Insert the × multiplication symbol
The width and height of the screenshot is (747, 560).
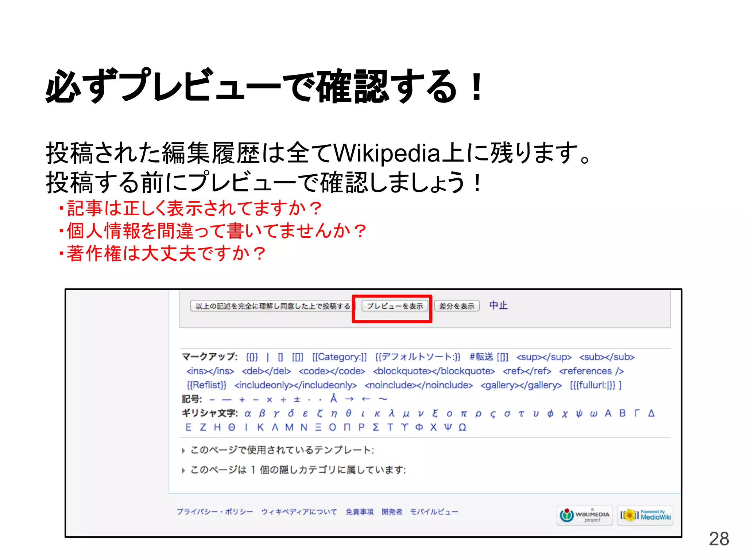coord(270,400)
